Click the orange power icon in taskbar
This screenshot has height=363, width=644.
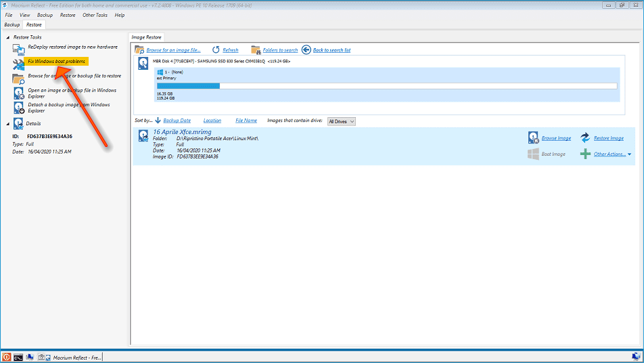6,357
